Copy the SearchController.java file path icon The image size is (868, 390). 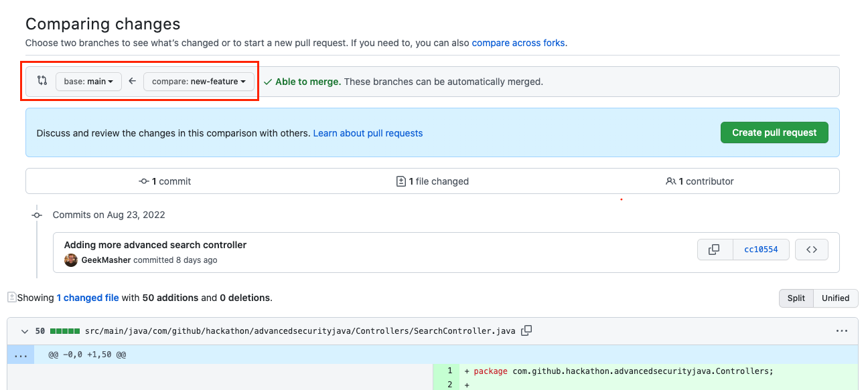click(x=526, y=330)
